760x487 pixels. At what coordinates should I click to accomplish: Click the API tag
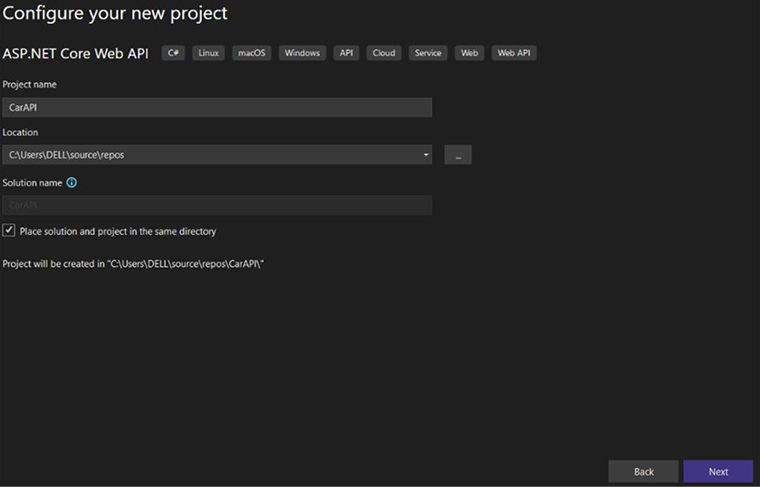(x=346, y=53)
